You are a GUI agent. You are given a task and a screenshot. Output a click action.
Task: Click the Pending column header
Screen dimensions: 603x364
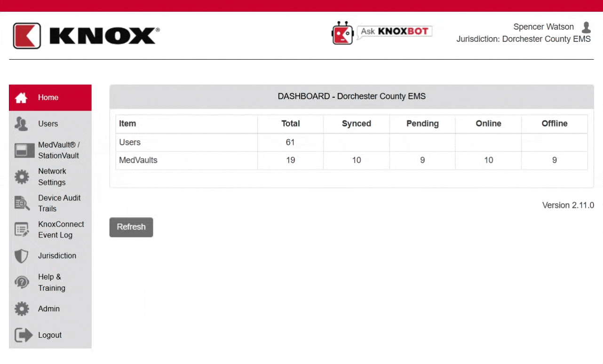[x=422, y=124]
